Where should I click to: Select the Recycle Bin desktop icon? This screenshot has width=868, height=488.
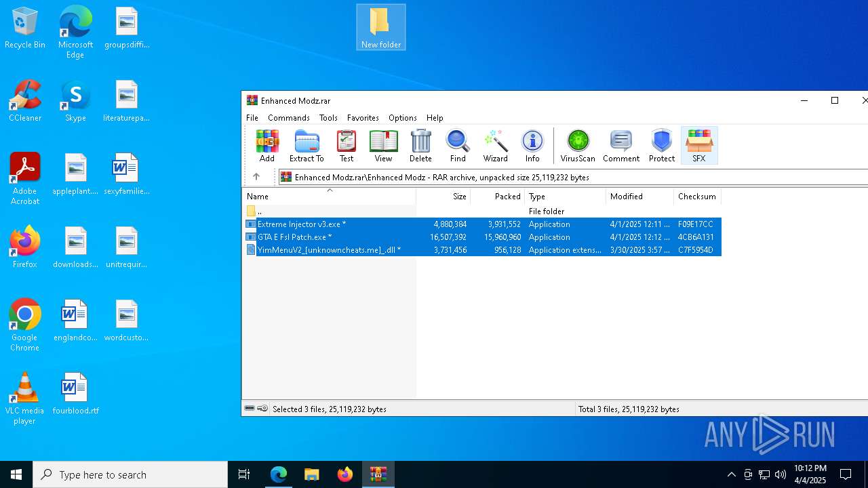point(25,28)
